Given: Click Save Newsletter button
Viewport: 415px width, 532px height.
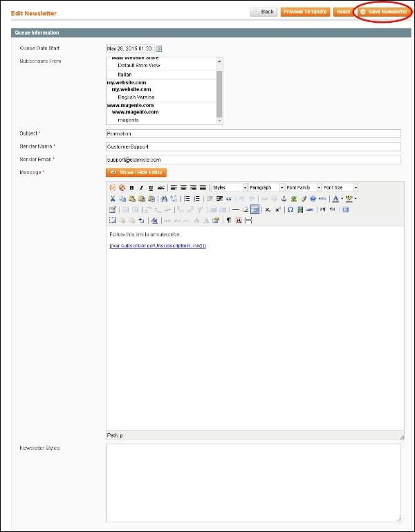Looking at the screenshot, I should (384, 12).
